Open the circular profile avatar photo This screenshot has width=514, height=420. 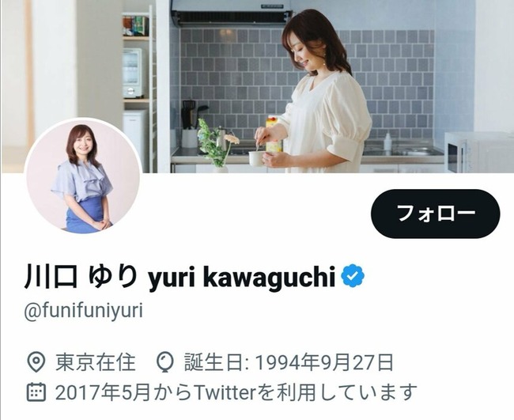(83, 176)
